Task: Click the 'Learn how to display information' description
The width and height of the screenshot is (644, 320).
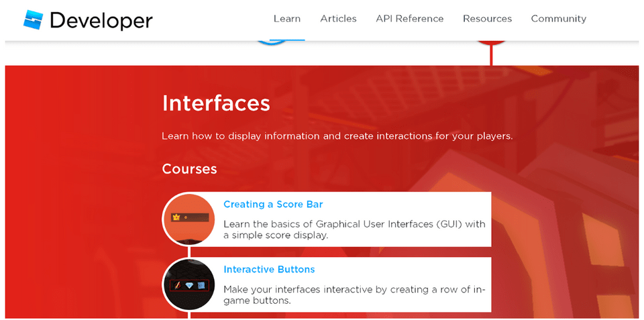Action: tap(337, 136)
